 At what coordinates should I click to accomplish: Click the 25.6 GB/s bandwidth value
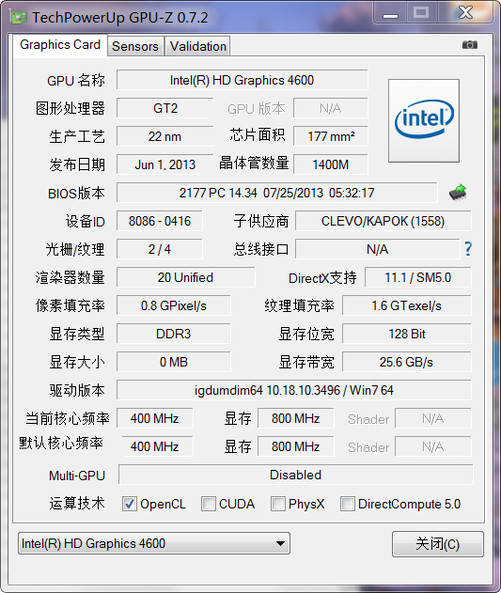coord(406,362)
